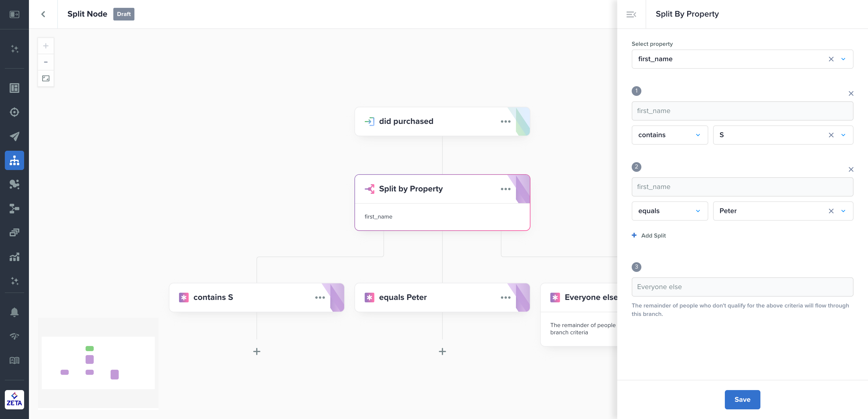Remove split condition number 1
Viewport: 868px width, 419px height.
pyautogui.click(x=851, y=93)
